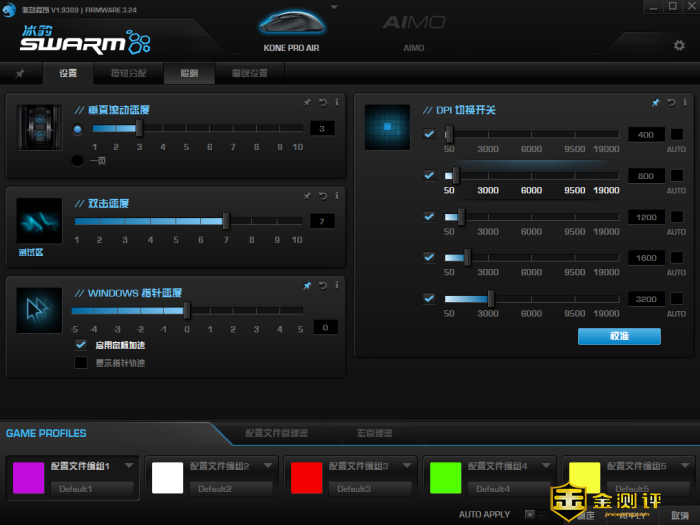Viewport: 700px width, 525px height.
Task: Select the one-page scroll radio button
Action: click(x=78, y=160)
